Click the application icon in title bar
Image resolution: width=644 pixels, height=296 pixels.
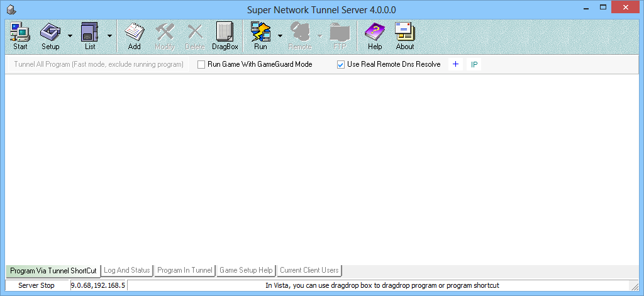click(x=12, y=9)
